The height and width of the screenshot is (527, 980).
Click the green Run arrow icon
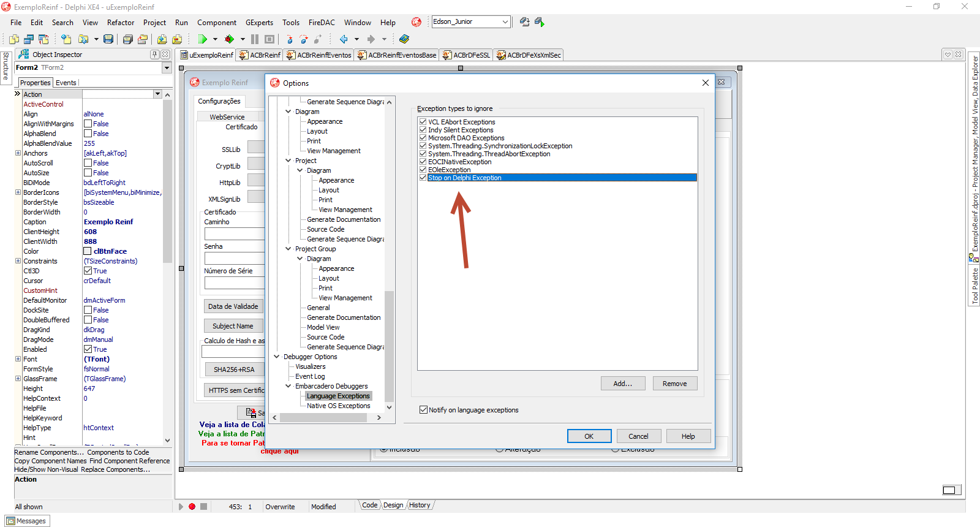[x=202, y=39]
